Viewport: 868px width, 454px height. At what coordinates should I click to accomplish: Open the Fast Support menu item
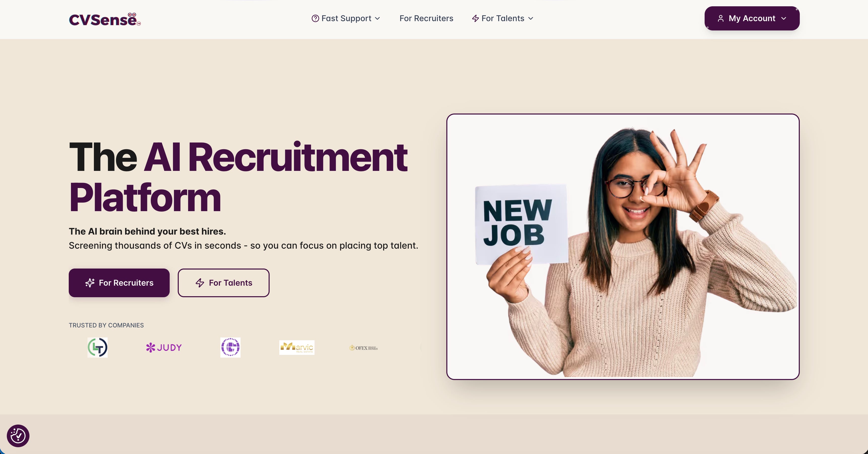[x=346, y=19]
